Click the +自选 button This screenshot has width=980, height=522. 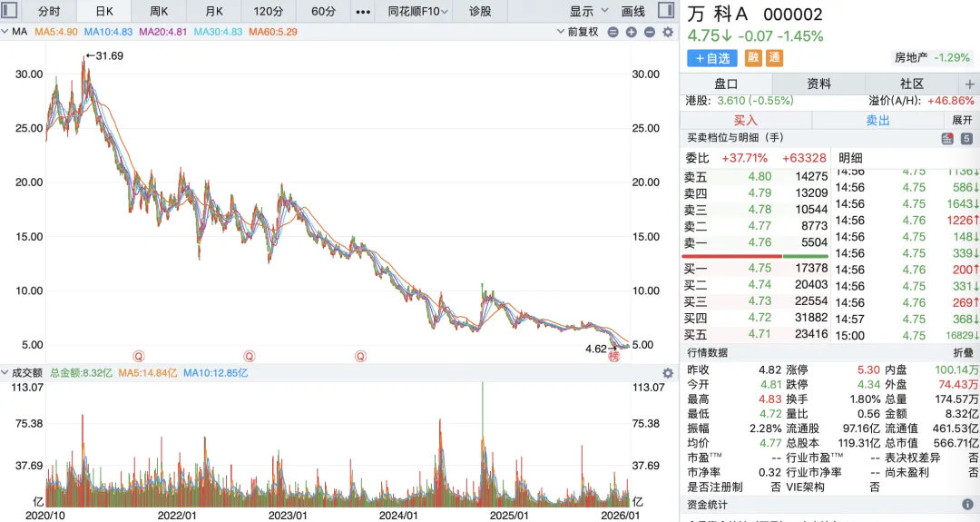click(x=712, y=58)
